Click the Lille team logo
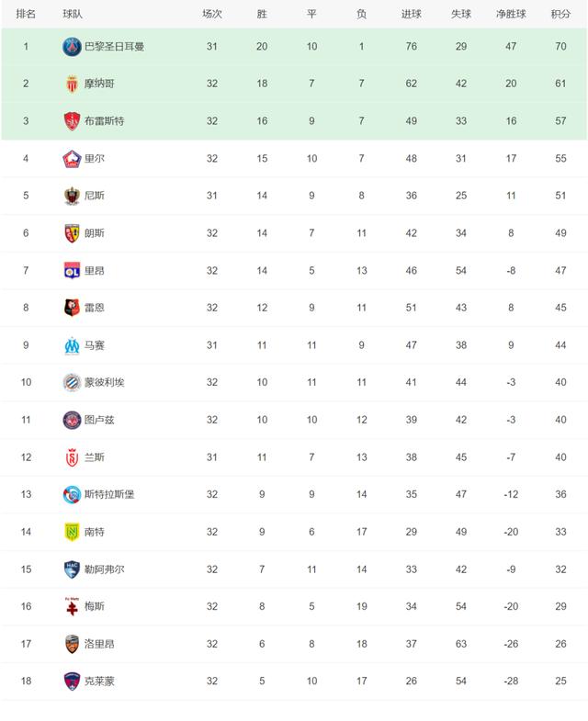The image size is (588, 721). tap(72, 158)
